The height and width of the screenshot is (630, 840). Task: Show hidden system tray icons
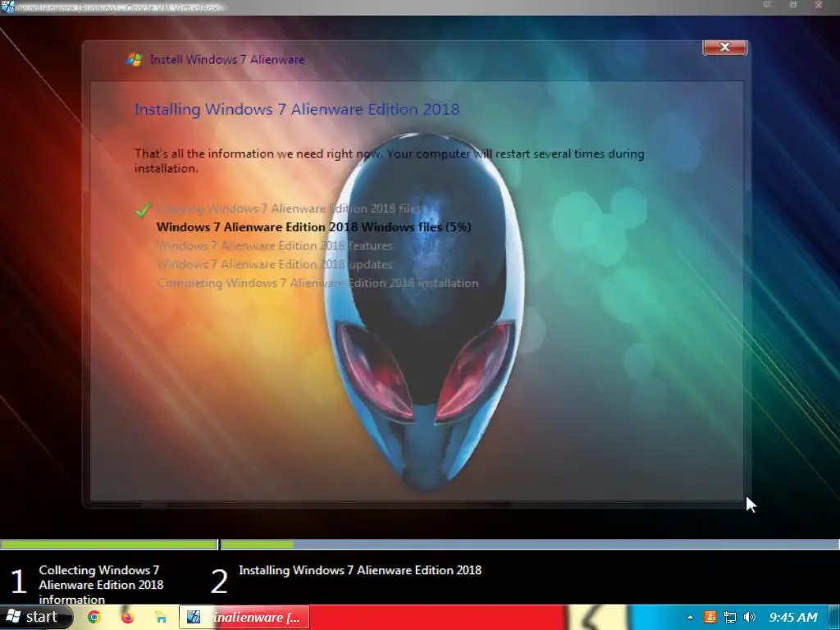click(690, 618)
